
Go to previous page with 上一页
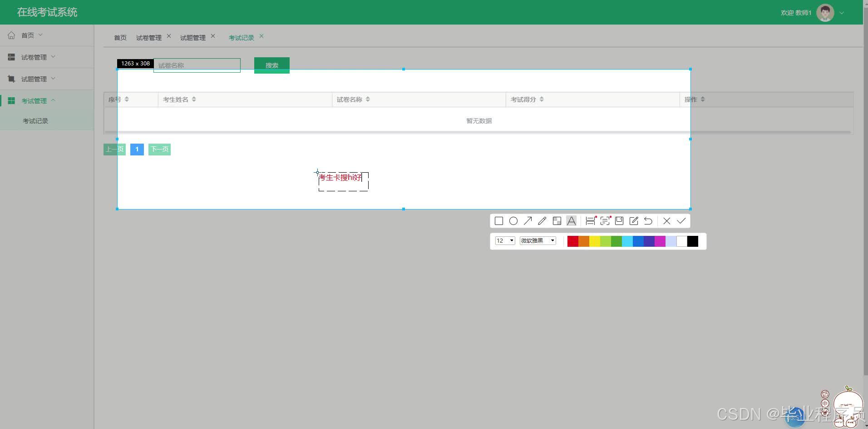pos(114,149)
